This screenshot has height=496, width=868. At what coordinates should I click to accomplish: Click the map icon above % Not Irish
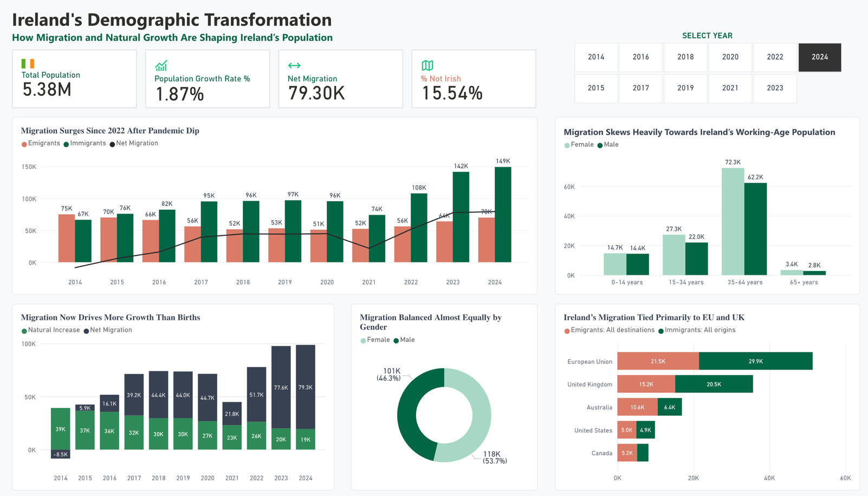(x=427, y=66)
